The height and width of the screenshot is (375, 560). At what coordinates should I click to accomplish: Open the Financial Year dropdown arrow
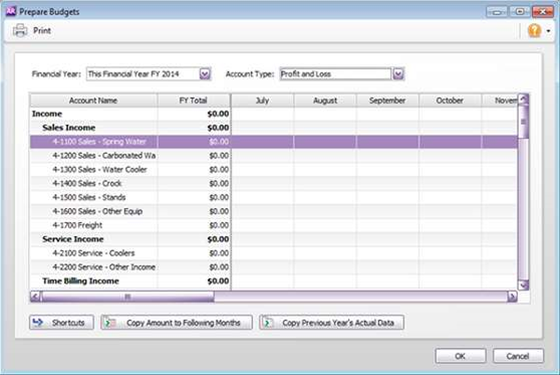205,74
